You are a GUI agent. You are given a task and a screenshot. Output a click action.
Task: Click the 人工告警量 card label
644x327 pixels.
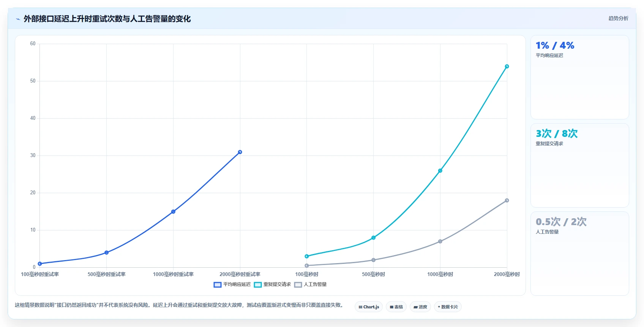(547, 232)
